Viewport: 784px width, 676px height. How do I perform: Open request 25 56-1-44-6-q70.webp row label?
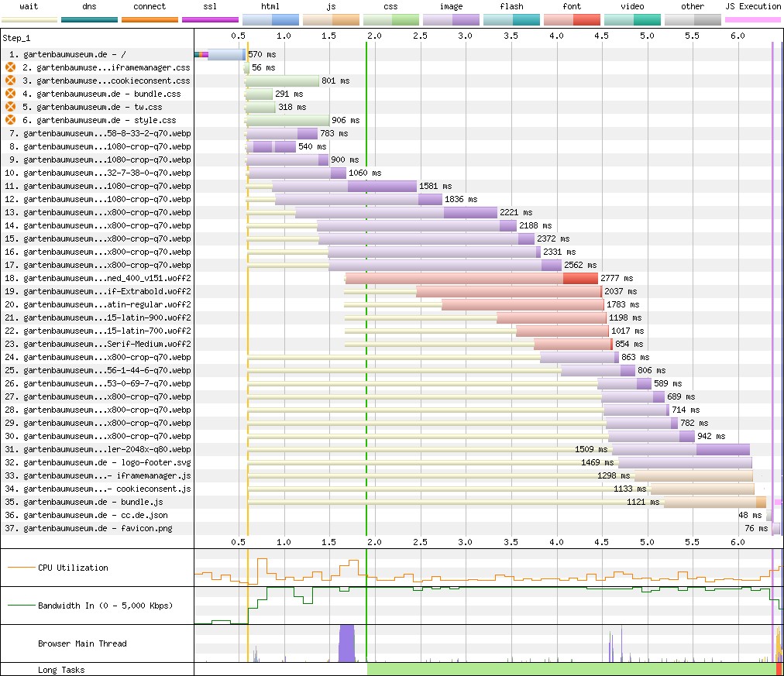(98, 370)
